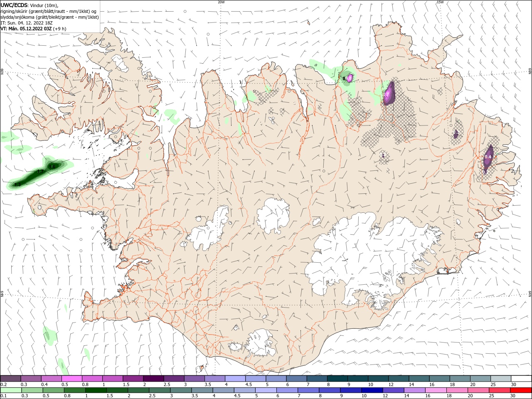532x399 pixels.
Task: Click the 'IT: Sun. 04. 12. 2022 18Z' line
Action: (26, 23)
